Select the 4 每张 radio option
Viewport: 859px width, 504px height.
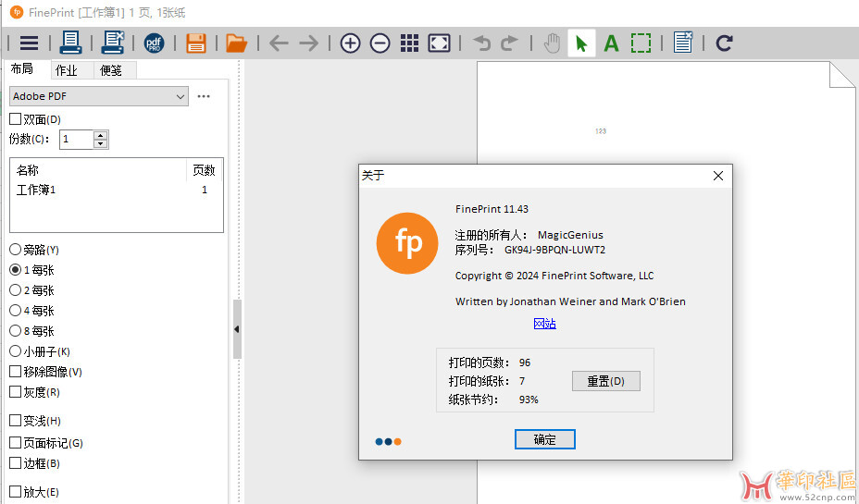(16, 311)
